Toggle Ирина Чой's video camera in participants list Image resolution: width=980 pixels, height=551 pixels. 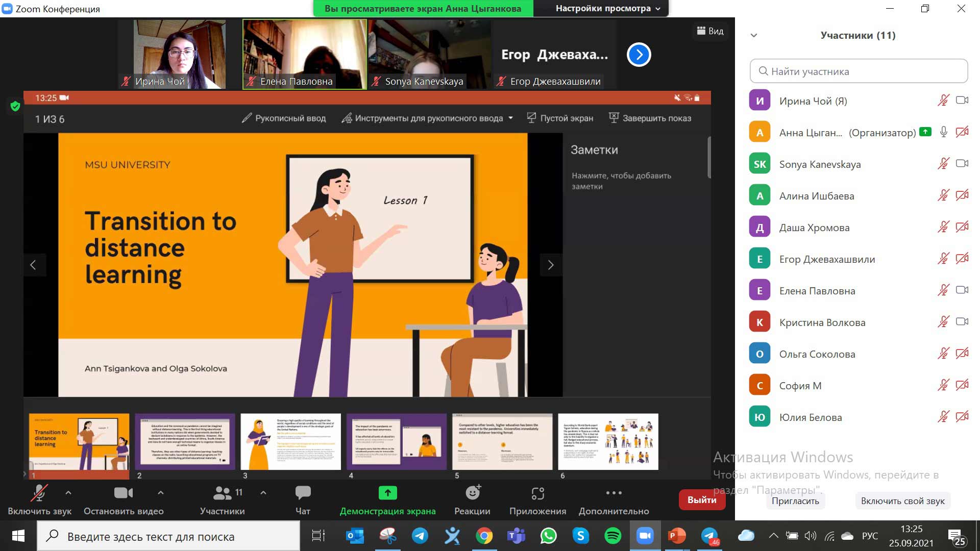point(962,101)
